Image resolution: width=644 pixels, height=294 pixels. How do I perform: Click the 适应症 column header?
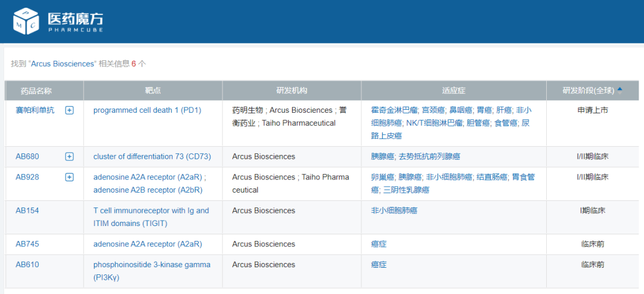pos(453,91)
